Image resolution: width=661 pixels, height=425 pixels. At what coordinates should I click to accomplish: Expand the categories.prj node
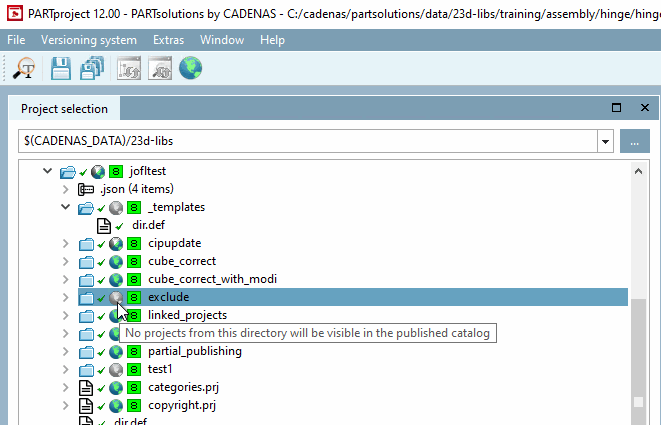point(65,387)
